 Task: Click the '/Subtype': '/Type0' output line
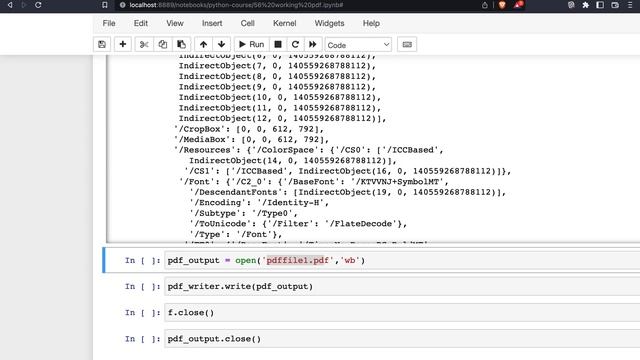(243, 213)
